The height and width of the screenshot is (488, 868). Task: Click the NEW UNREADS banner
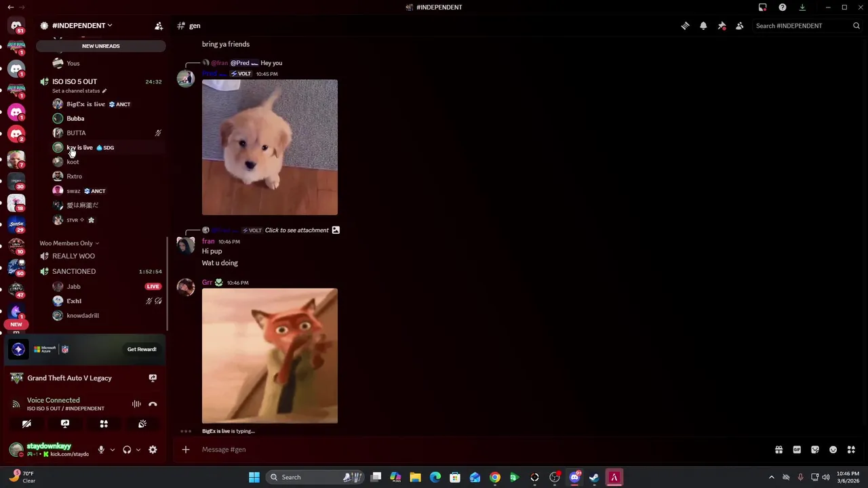pos(101,46)
